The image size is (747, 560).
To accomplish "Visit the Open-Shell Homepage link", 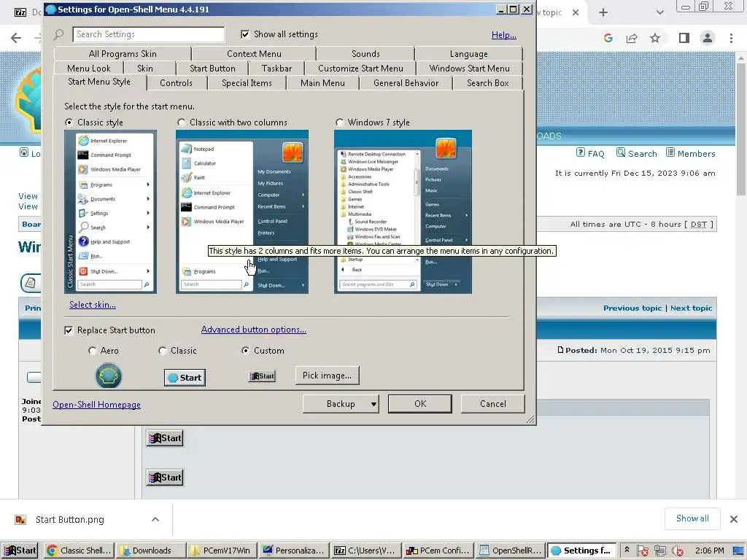I will [x=96, y=405].
